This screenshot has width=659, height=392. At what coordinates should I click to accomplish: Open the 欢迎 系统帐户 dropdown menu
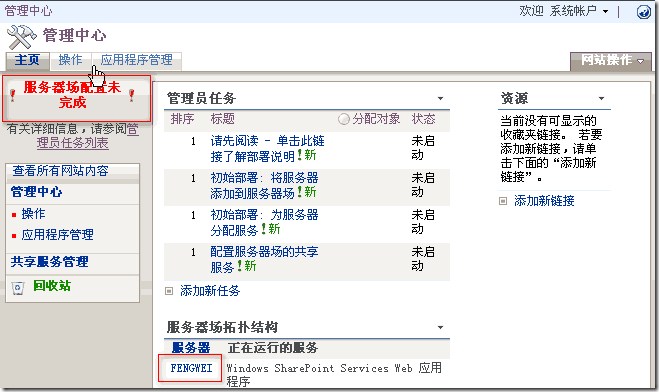click(x=564, y=11)
